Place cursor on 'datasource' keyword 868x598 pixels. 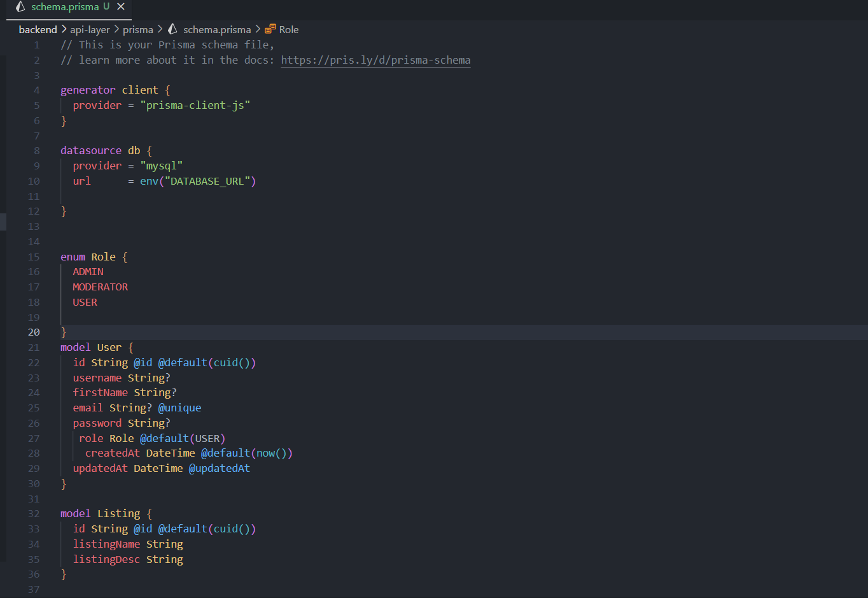coord(91,151)
